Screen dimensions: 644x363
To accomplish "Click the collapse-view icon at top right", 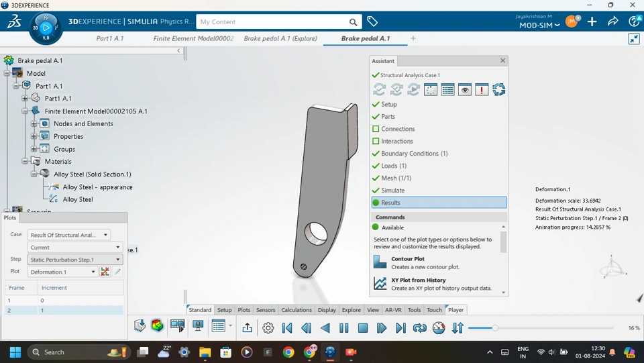I will (x=634, y=39).
